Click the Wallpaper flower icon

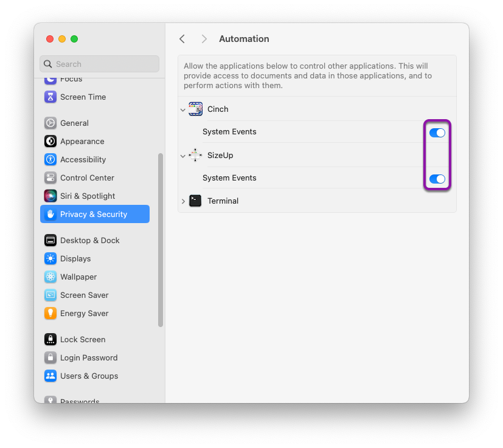[50, 277]
